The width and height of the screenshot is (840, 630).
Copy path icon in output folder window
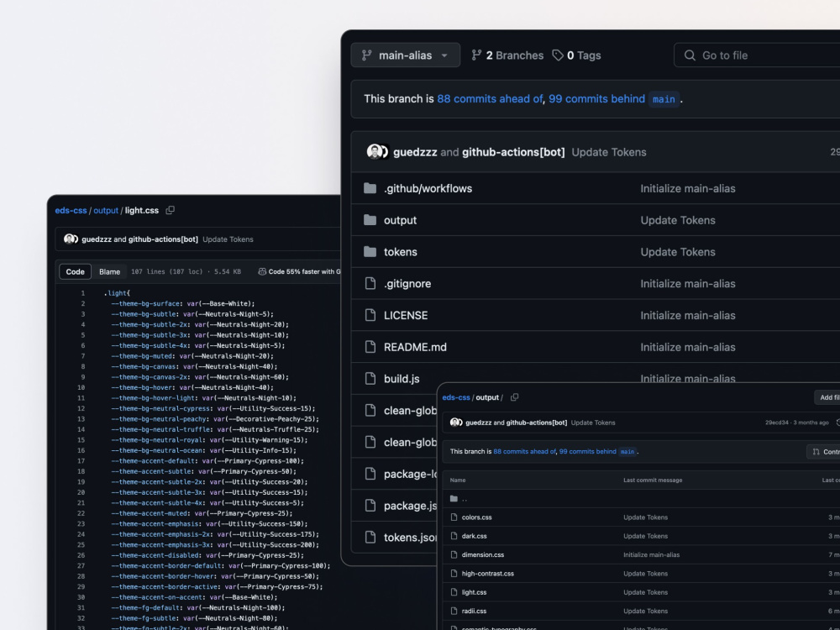(514, 397)
